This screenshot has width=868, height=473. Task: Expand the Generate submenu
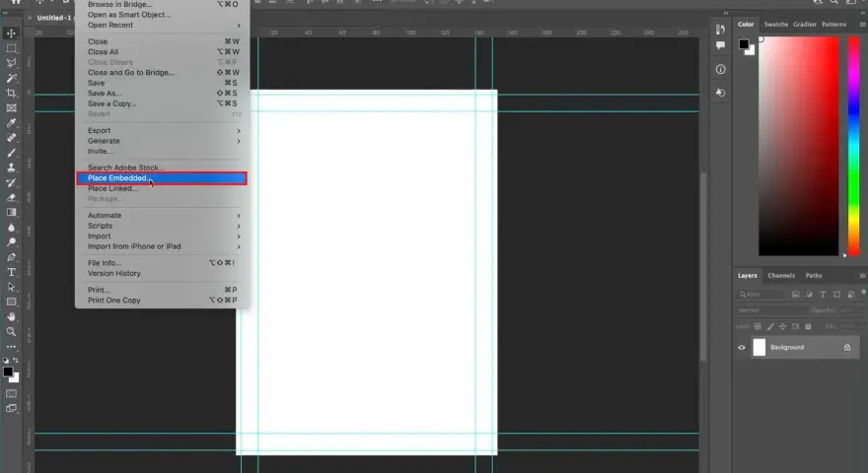point(163,141)
